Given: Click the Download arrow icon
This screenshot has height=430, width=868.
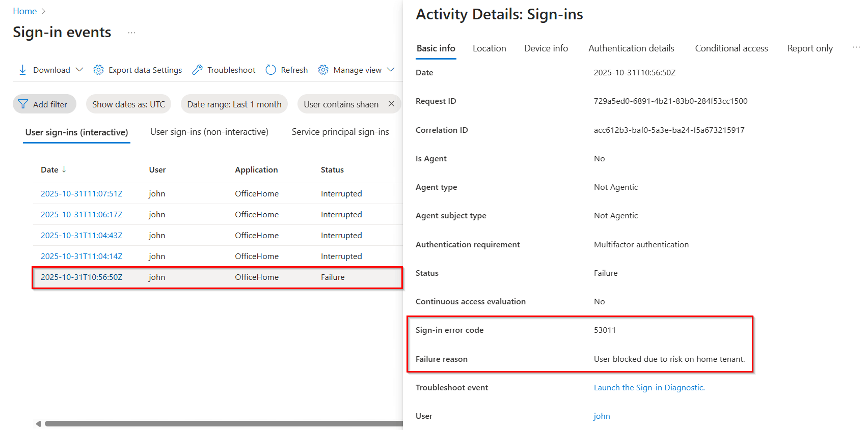Looking at the screenshot, I should point(22,70).
